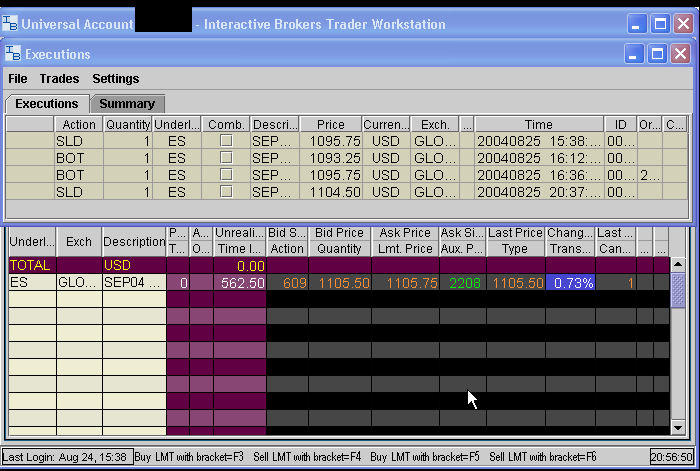Close the Executions window
This screenshot has width=700, height=471.
(x=681, y=54)
